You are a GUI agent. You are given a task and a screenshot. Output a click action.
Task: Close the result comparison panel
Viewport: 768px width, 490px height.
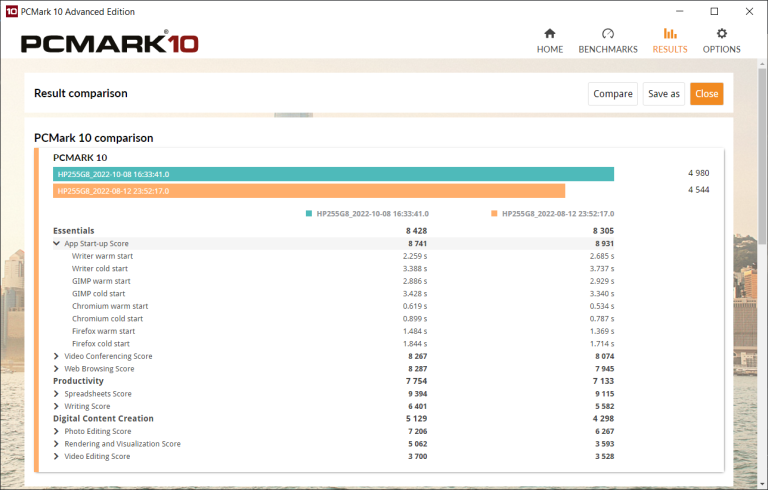pyautogui.click(x=706, y=94)
